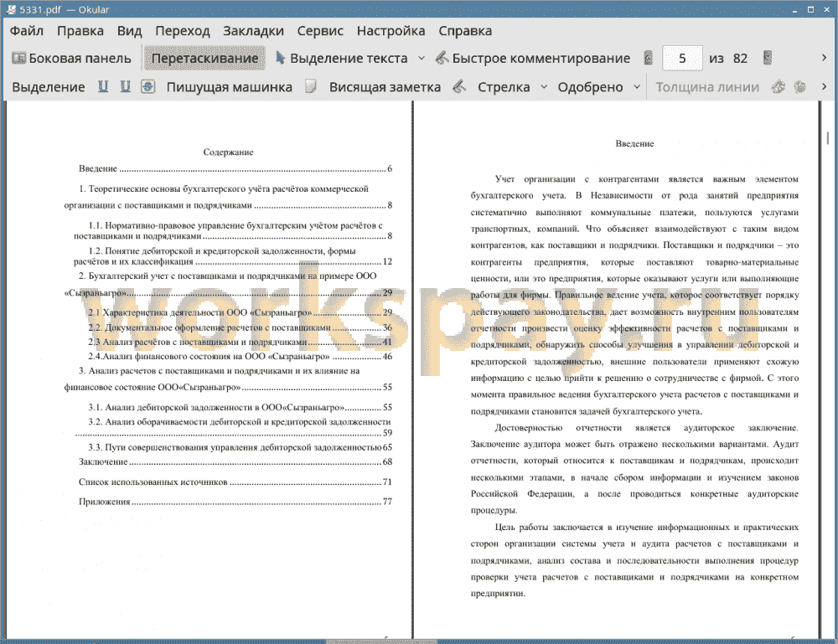Viewport: 838px width, 644px height.
Task: Click contents entry '3.1. Анализ дебиторской задолженности'
Action: pyautogui.click(x=240, y=408)
